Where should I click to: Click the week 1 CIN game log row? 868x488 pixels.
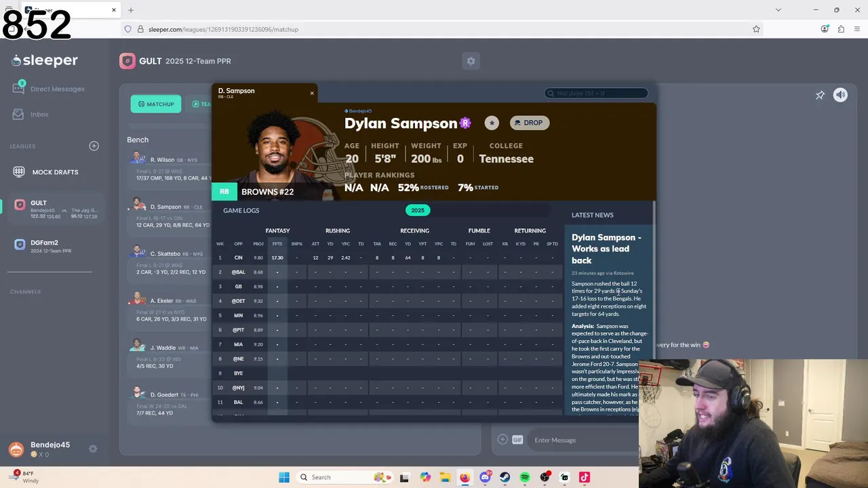pos(388,258)
